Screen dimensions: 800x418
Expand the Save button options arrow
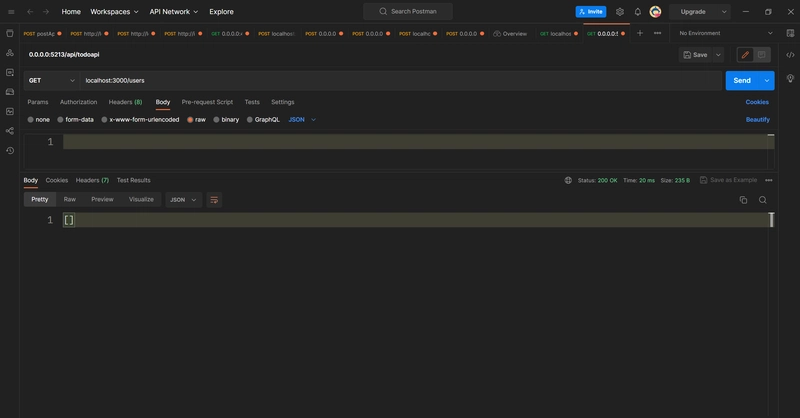718,55
